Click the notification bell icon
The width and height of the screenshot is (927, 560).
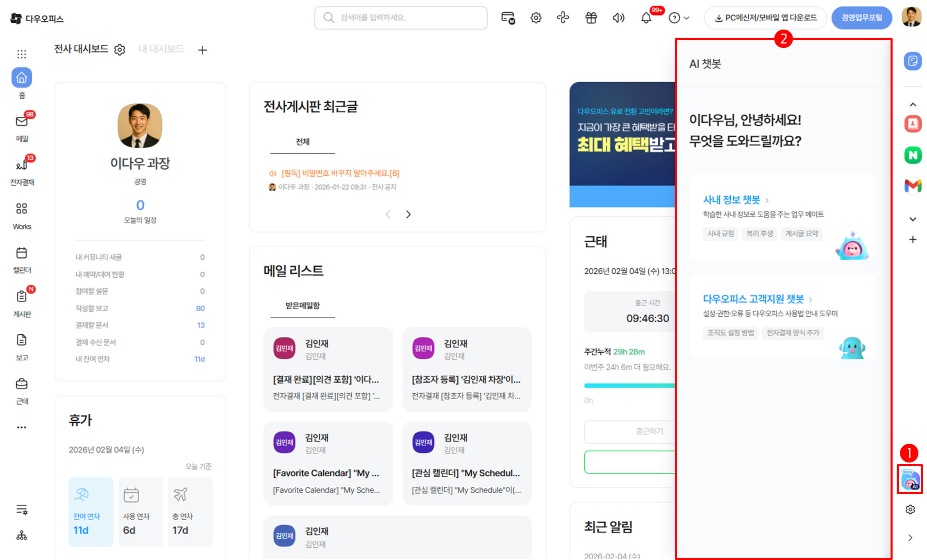[x=646, y=18]
